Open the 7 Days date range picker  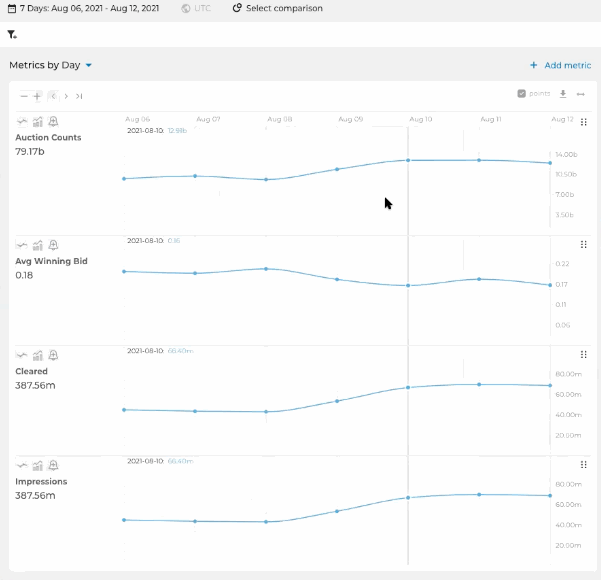tap(84, 8)
